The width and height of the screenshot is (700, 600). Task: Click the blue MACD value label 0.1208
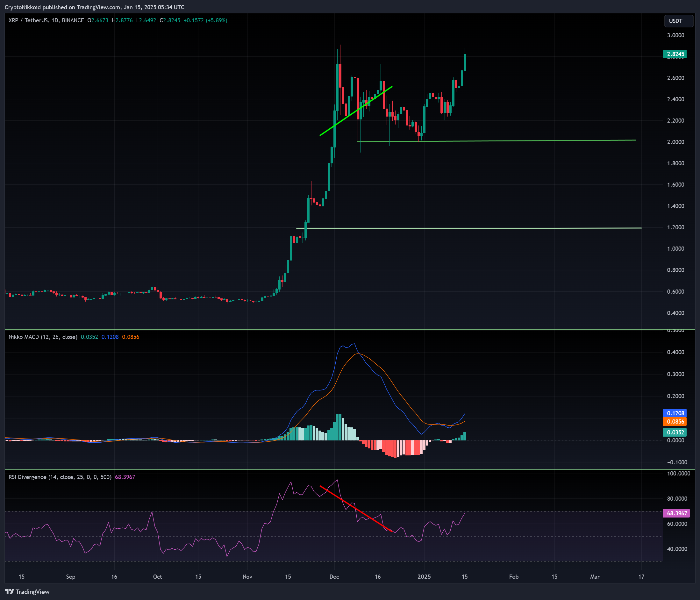[675, 413]
